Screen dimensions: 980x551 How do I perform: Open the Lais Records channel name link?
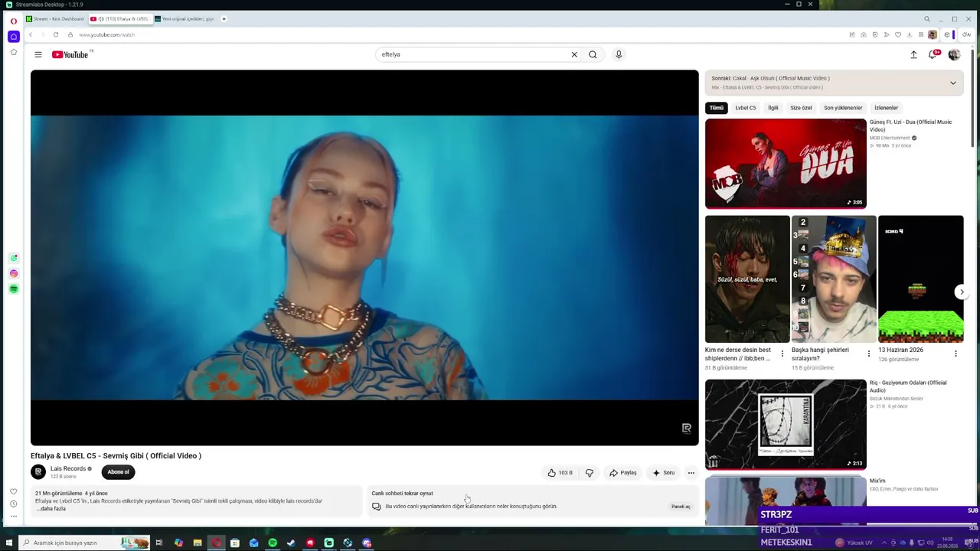pos(68,468)
